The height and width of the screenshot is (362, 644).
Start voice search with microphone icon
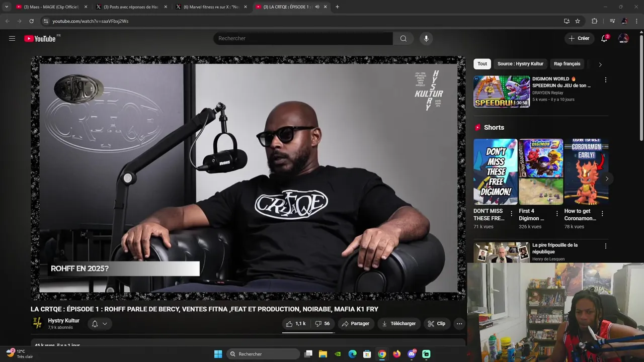pos(426,39)
